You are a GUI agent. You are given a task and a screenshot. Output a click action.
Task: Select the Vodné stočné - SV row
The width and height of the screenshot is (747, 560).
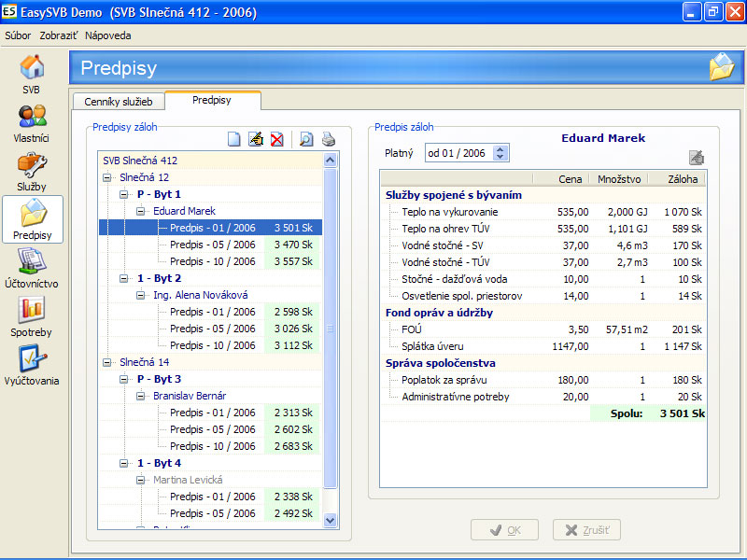tap(543, 245)
